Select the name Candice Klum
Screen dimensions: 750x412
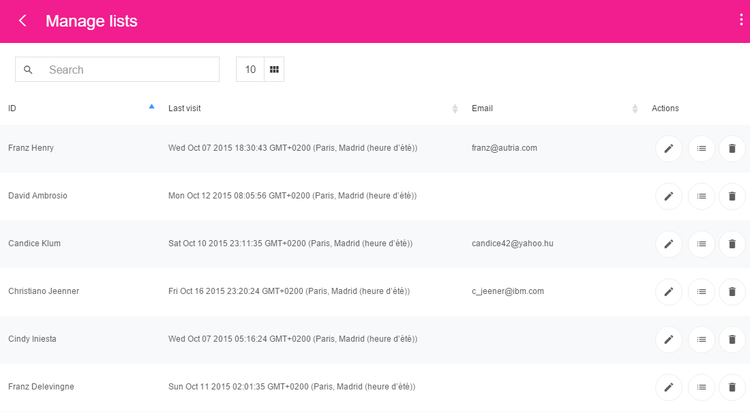(x=34, y=243)
